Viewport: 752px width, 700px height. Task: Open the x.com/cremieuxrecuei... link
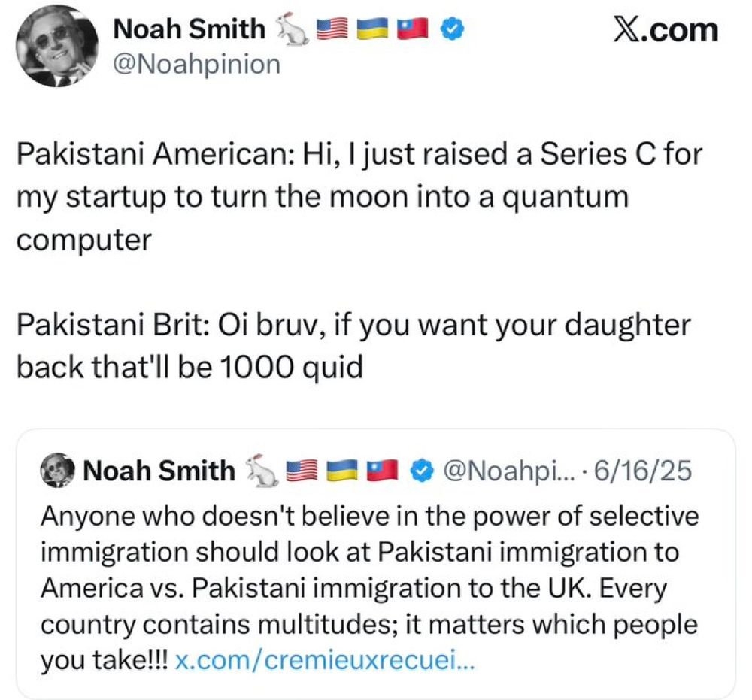pos(325,662)
